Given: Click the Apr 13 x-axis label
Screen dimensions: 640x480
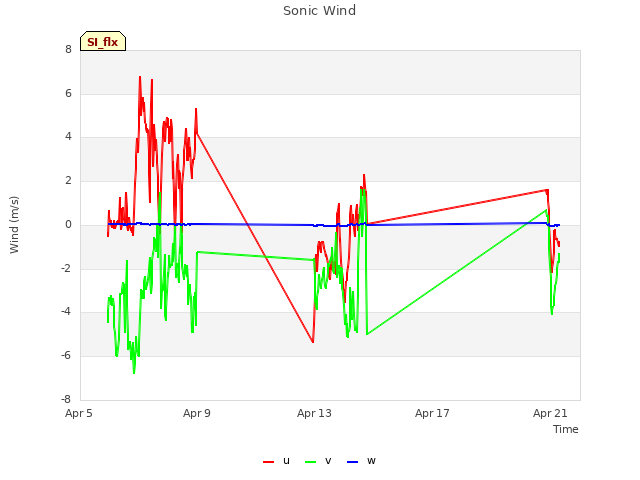Looking at the screenshot, I should pyautogui.click(x=314, y=413).
